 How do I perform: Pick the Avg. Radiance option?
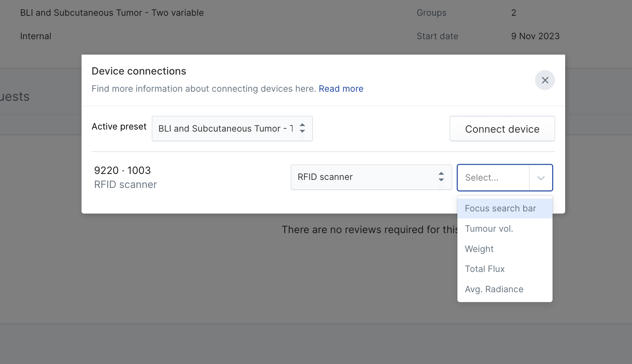coord(505,289)
